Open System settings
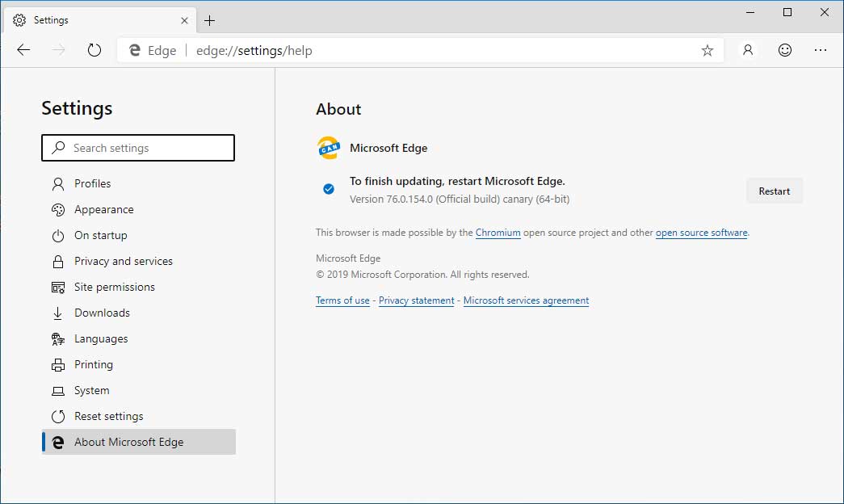844x504 pixels. tap(138, 390)
